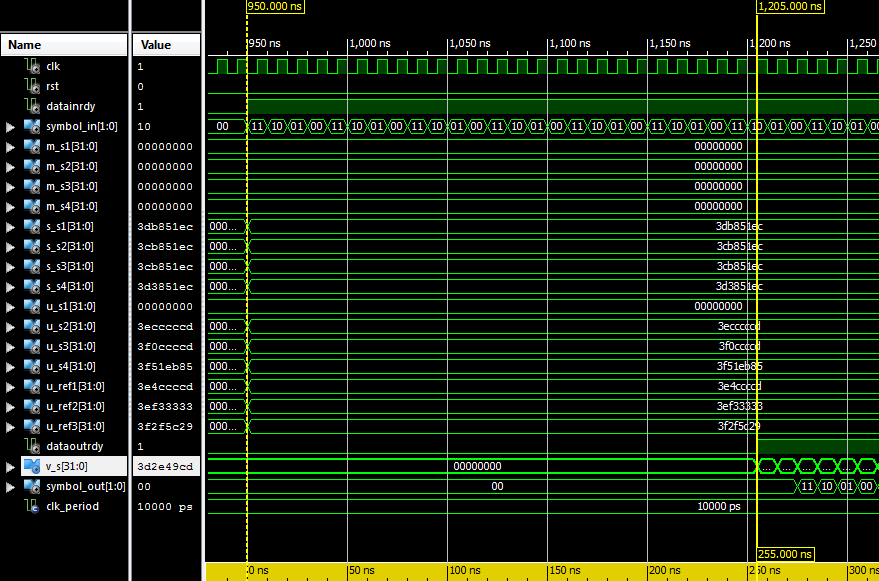Click the constant icon beside clk_period
The height and width of the screenshot is (581, 879).
(x=33, y=507)
